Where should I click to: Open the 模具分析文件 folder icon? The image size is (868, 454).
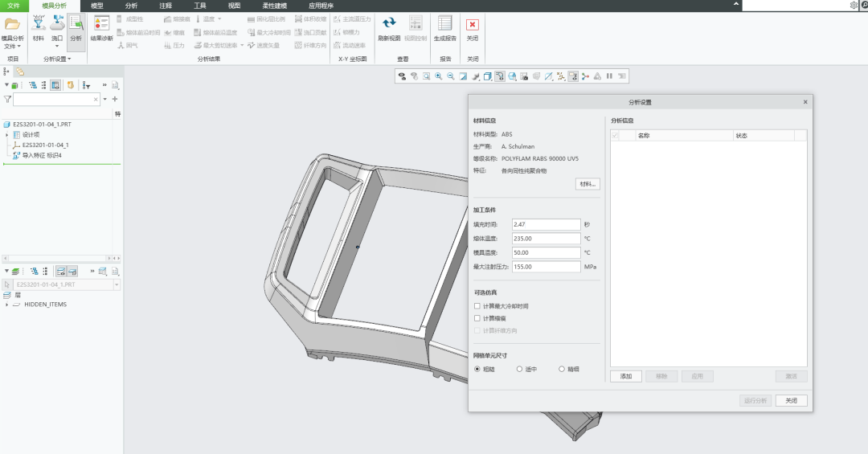(12, 24)
